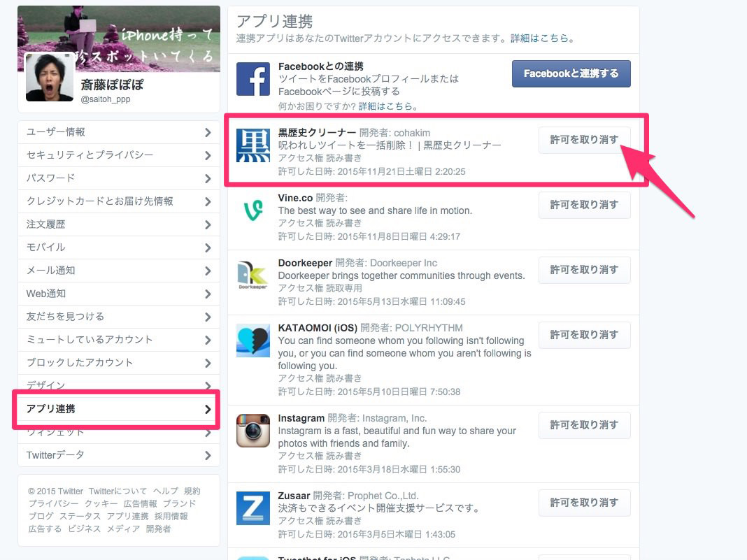Click the profile header banner image
This screenshot has height=560, width=747.
pos(119,38)
